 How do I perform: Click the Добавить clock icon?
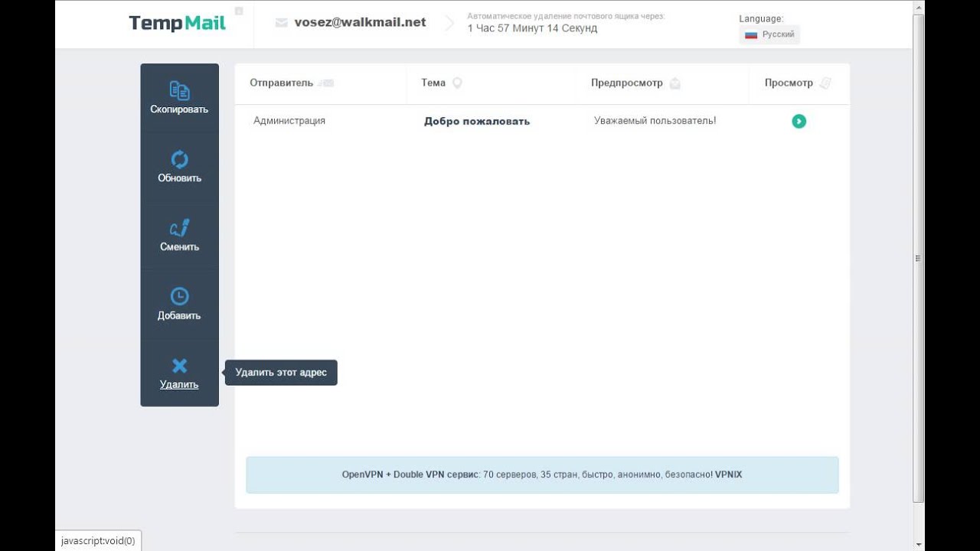click(x=179, y=296)
